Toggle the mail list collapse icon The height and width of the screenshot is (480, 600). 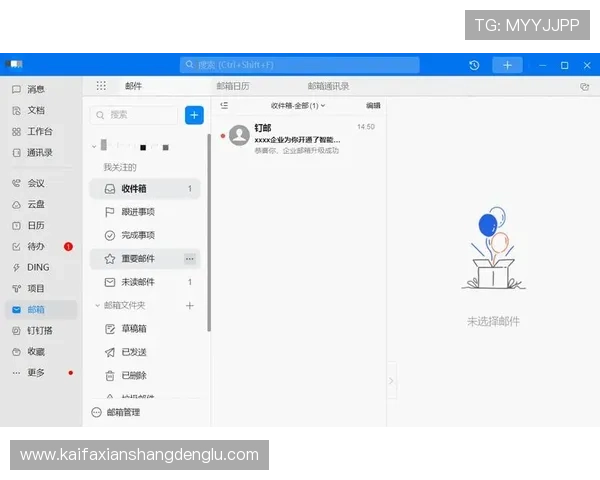click(x=224, y=105)
